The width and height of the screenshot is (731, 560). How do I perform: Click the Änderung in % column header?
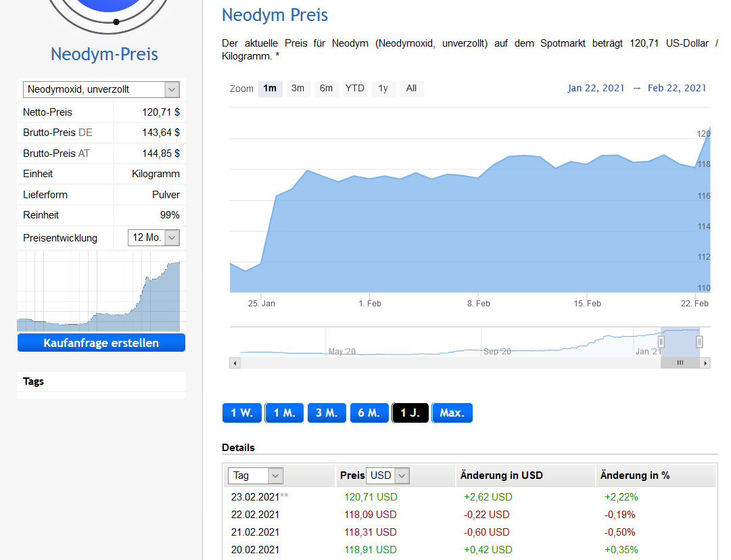(635, 475)
